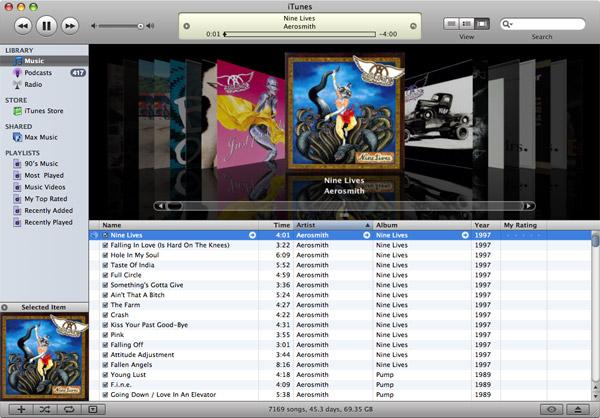This screenshot has height=418, width=600.
Task: Click the max volume speaker icon
Action: coord(150,26)
